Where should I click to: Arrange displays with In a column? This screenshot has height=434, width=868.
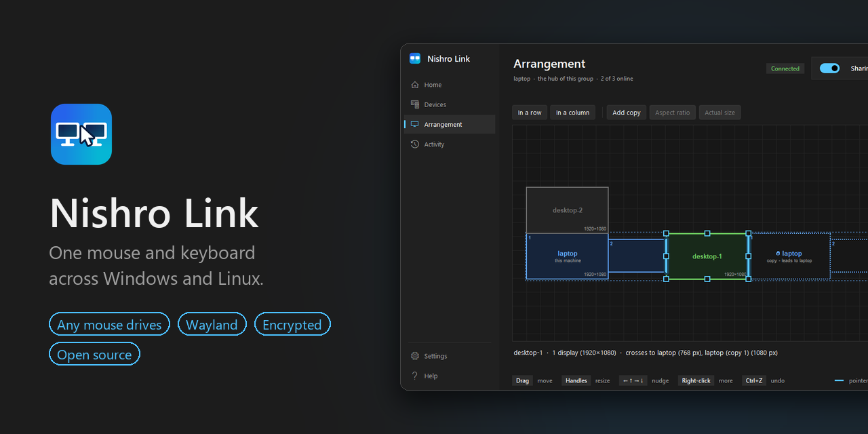pyautogui.click(x=573, y=113)
